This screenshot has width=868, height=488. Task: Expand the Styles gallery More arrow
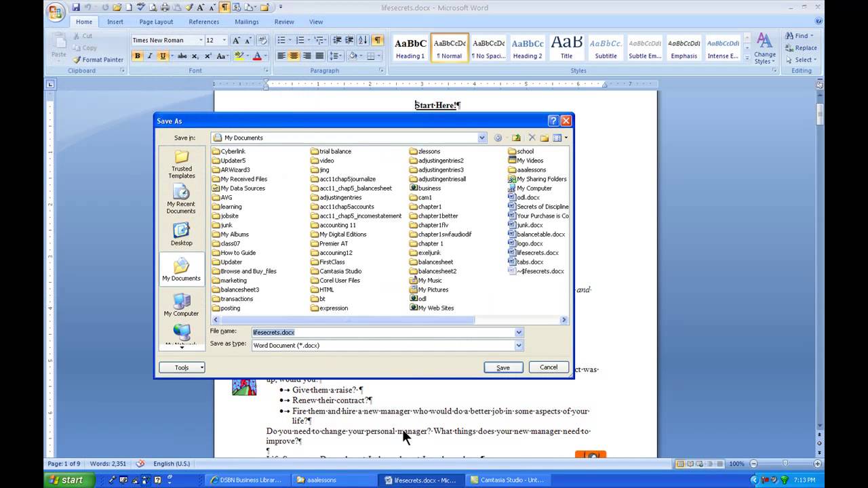[746, 58]
